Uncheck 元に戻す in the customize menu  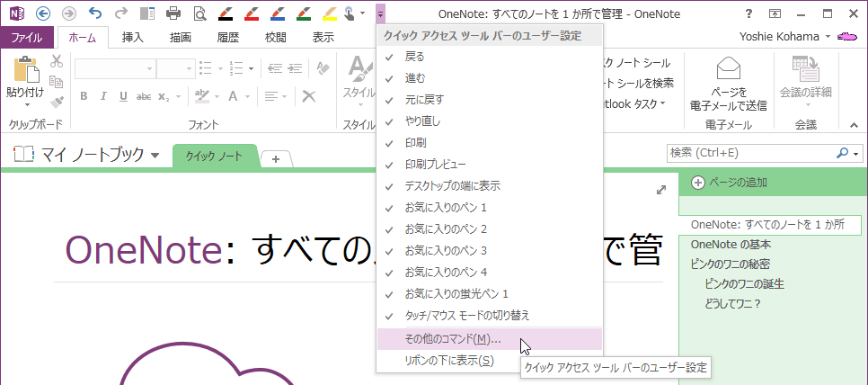tap(490, 100)
